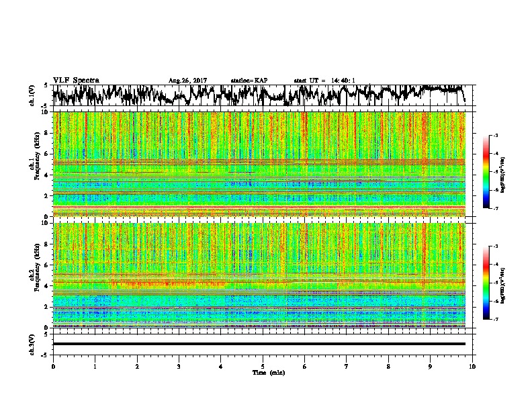Click the "-7" label on ch.2 color bar
The height and width of the screenshot is (411, 532).
495,320
